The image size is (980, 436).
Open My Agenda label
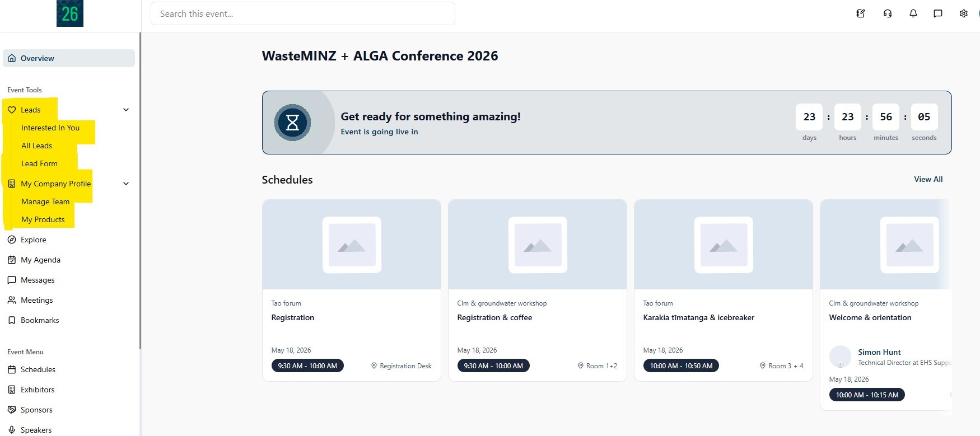40,260
